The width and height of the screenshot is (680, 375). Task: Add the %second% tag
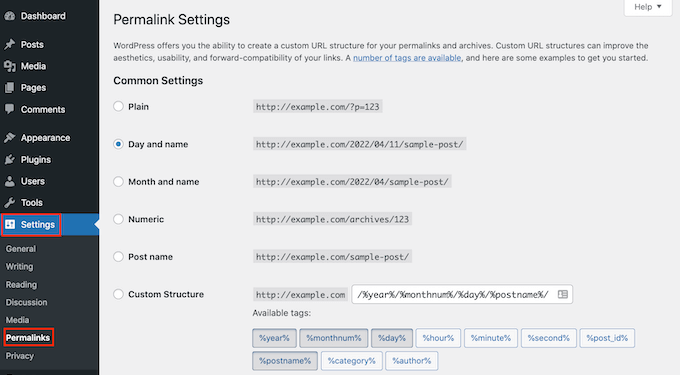(548, 338)
